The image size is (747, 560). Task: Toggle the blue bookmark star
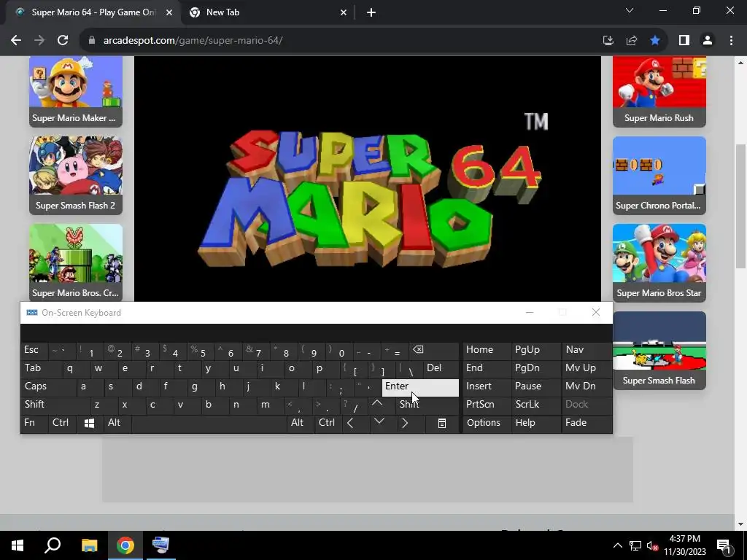(655, 41)
